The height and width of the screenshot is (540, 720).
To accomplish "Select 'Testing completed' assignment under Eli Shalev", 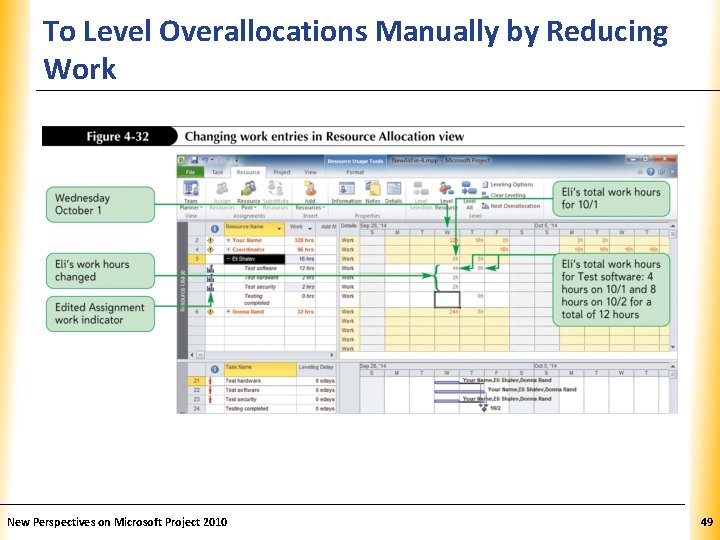I will click(x=256, y=299).
